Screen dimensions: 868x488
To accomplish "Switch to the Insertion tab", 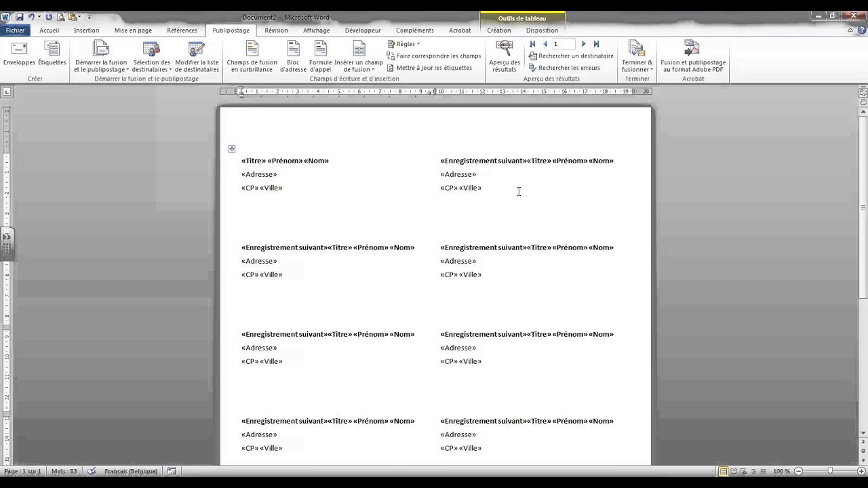I will (x=87, y=30).
